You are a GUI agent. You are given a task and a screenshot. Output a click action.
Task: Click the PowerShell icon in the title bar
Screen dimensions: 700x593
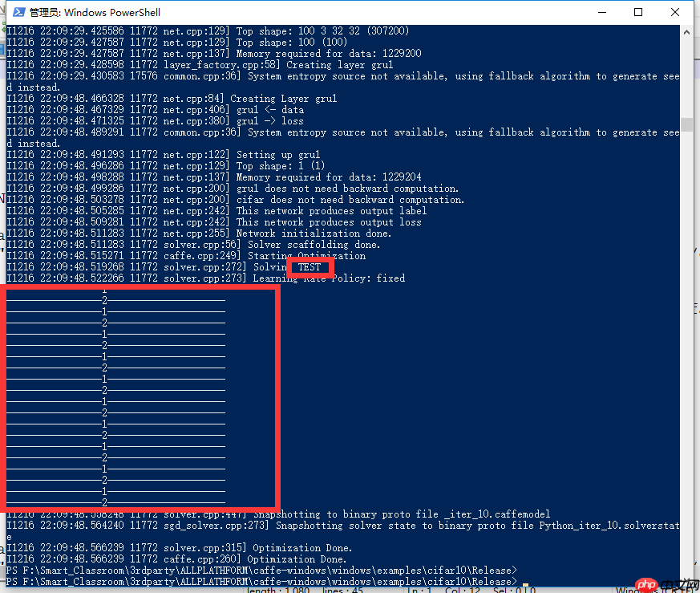[x=18, y=12]
